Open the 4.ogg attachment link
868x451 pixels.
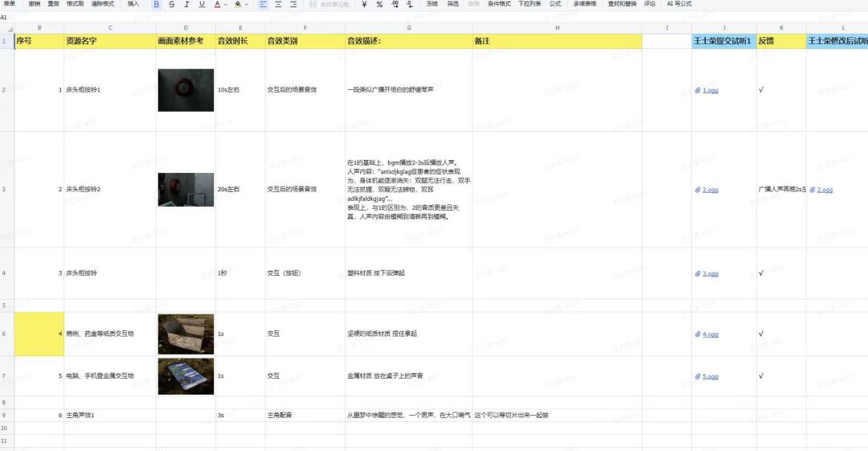pyautogui.click(x=710, y=334)
